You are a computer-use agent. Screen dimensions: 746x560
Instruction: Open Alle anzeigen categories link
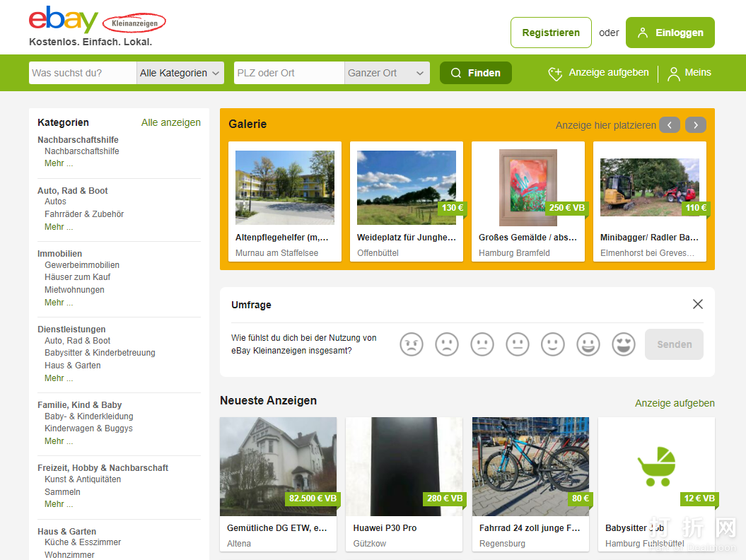[x=170, y=122]
